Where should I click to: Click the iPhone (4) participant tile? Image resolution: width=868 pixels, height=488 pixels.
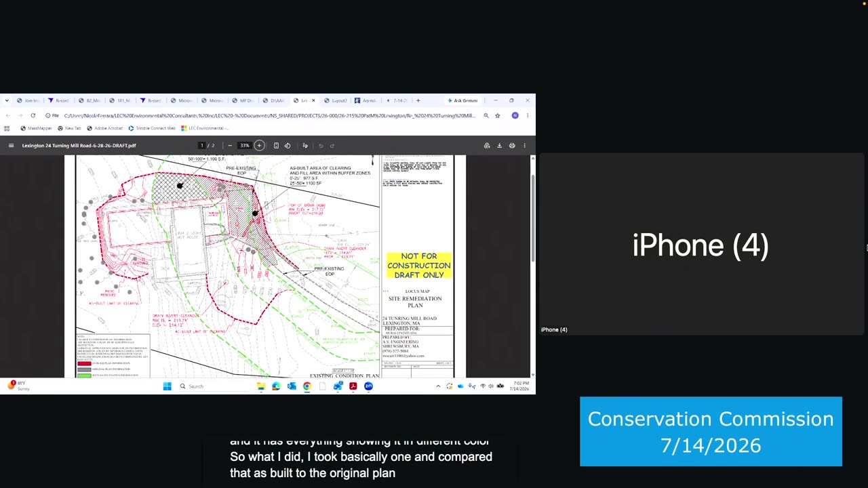click(x=701, y=245)
